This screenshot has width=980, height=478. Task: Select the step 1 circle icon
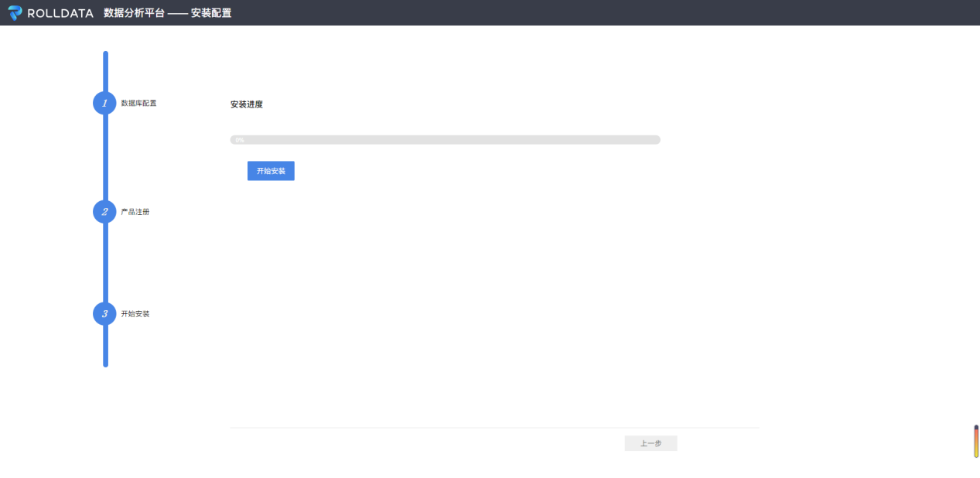tap(104, 103)
